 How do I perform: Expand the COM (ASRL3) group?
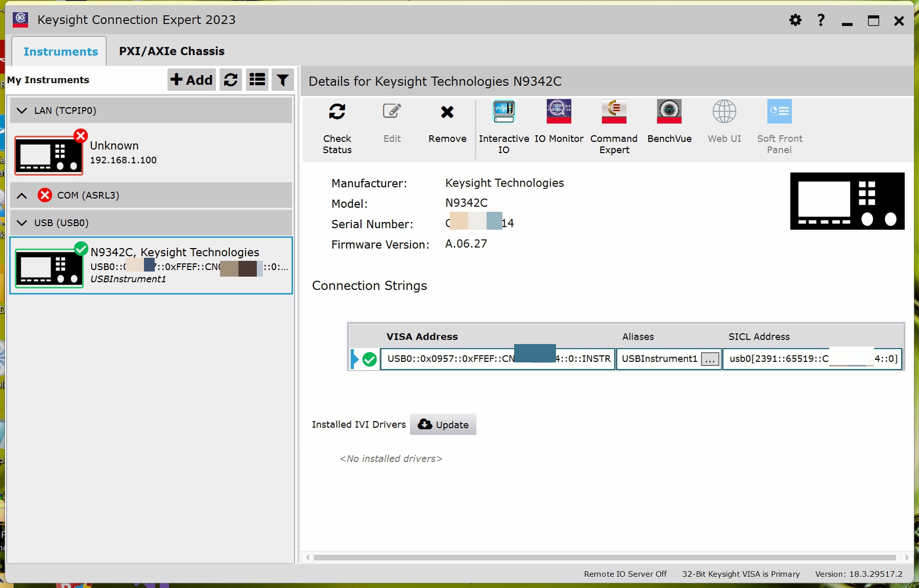click(22, 195)
